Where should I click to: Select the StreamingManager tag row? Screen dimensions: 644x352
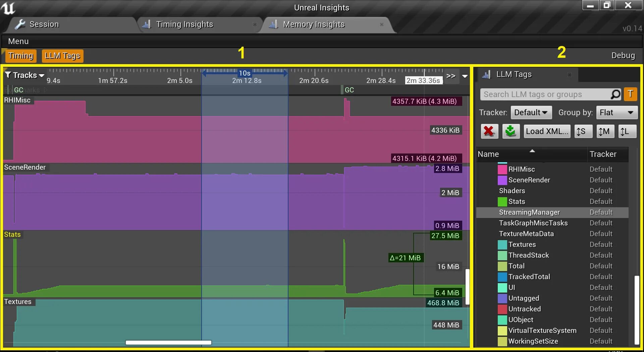(552, 212)
